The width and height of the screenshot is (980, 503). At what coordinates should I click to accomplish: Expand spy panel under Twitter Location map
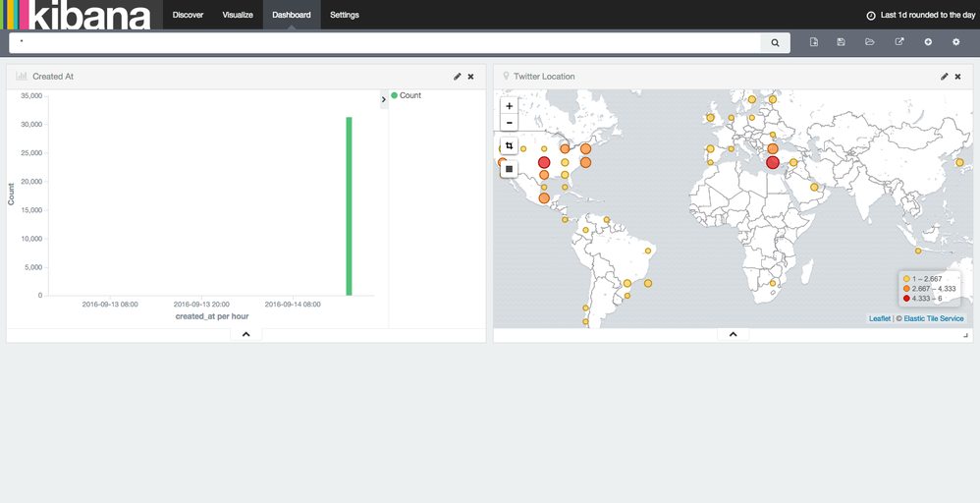point(734,334)
